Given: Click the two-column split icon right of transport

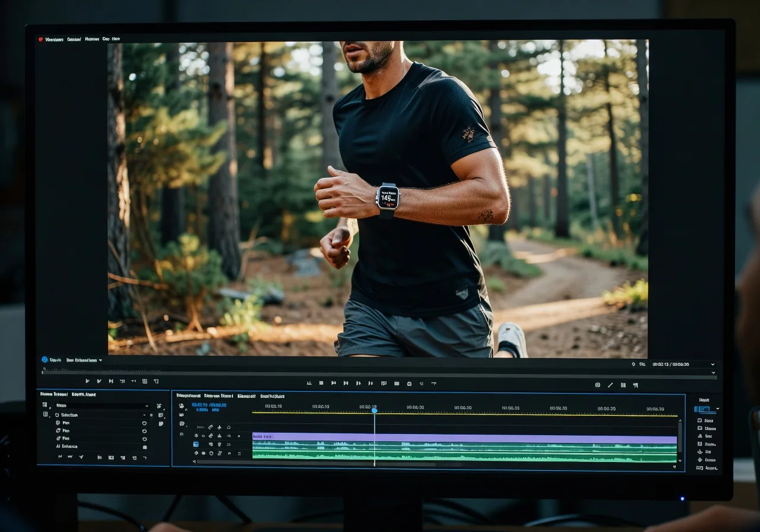Looking at the screenshot, I should tap(623, 385).
